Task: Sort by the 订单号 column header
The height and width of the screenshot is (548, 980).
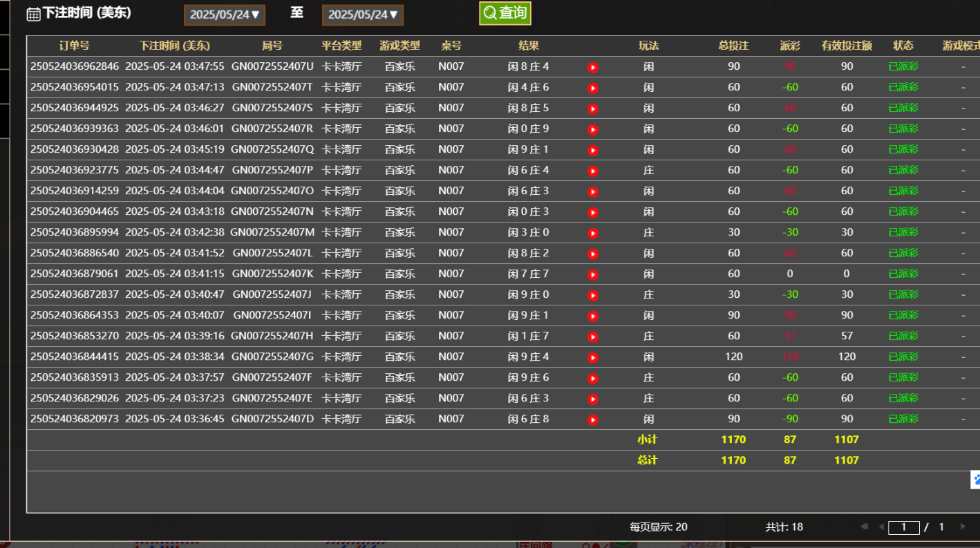Action: coord(74,46)
